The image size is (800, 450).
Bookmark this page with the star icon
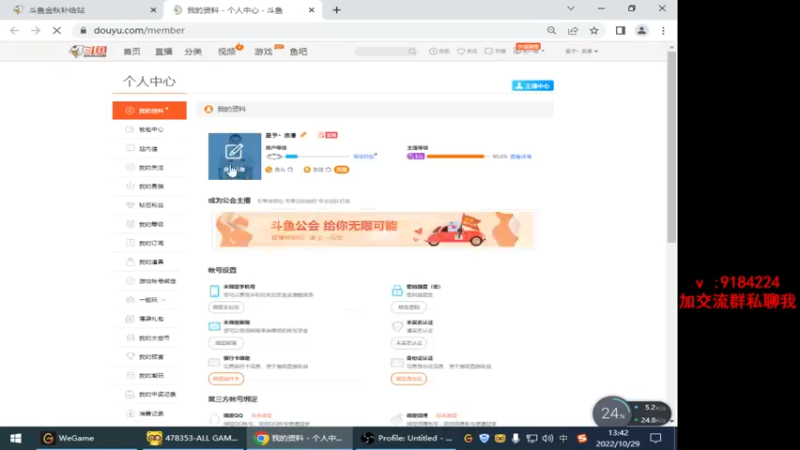(x=594, y=31)
